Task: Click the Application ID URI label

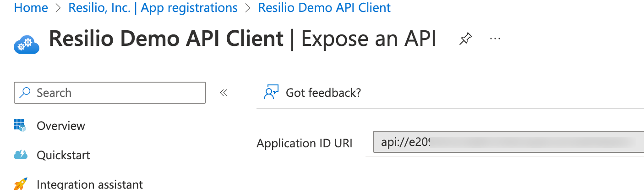Action: coord(305,143)
